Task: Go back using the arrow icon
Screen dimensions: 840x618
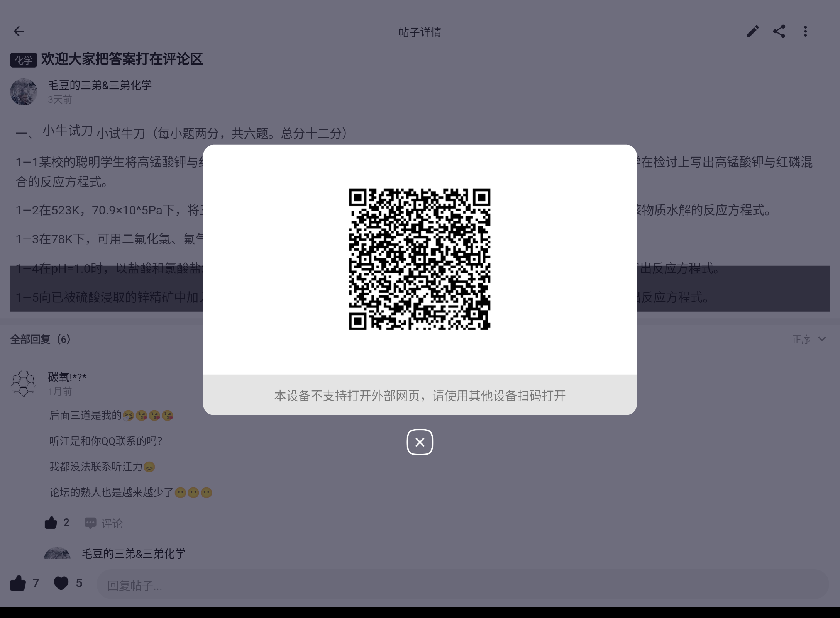Action: coord(19,31)
